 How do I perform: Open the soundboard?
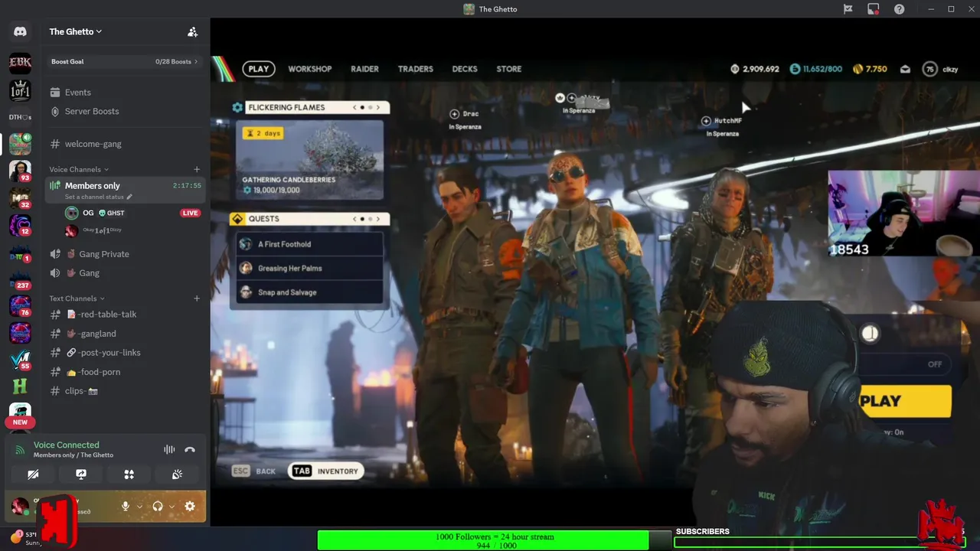coord(177,474)
